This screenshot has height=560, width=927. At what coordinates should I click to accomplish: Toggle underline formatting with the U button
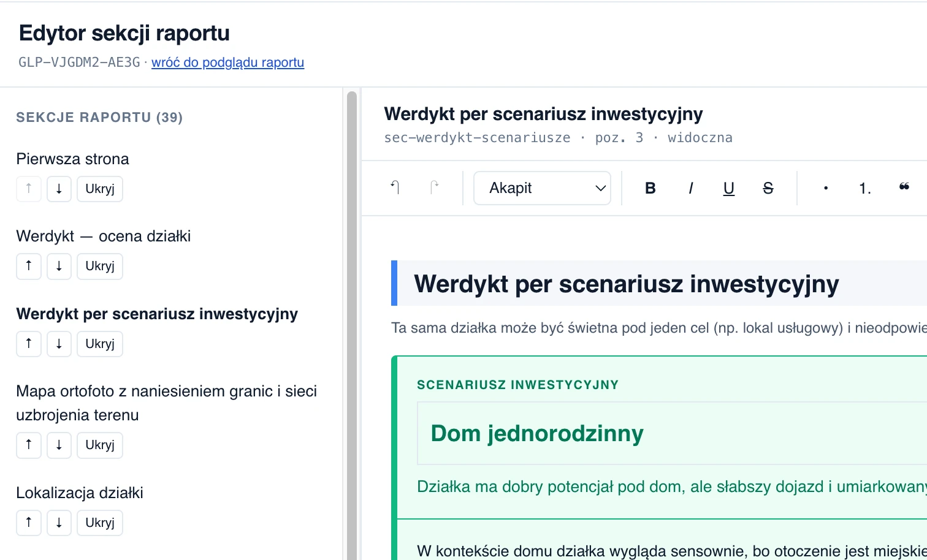point(729,188)
